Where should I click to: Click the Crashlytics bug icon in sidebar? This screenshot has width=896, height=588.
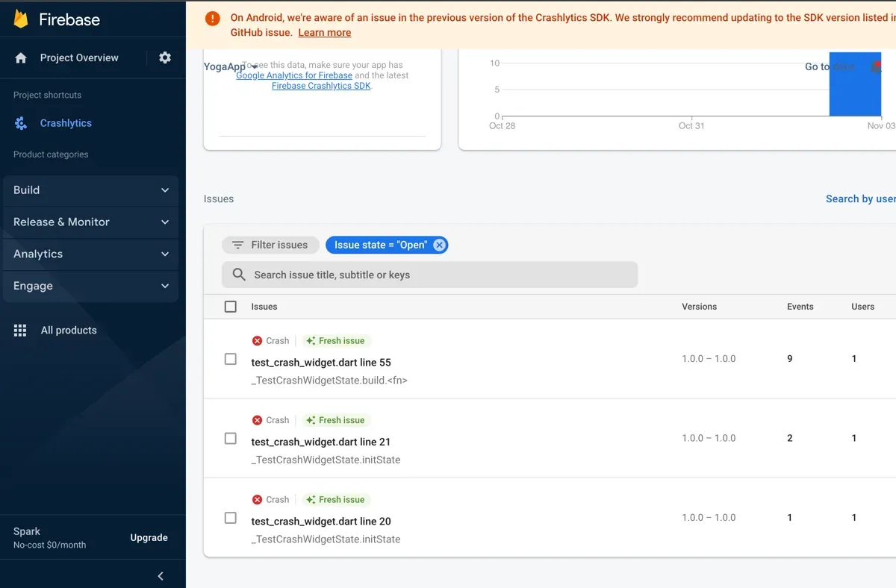(x=21, y=123)
